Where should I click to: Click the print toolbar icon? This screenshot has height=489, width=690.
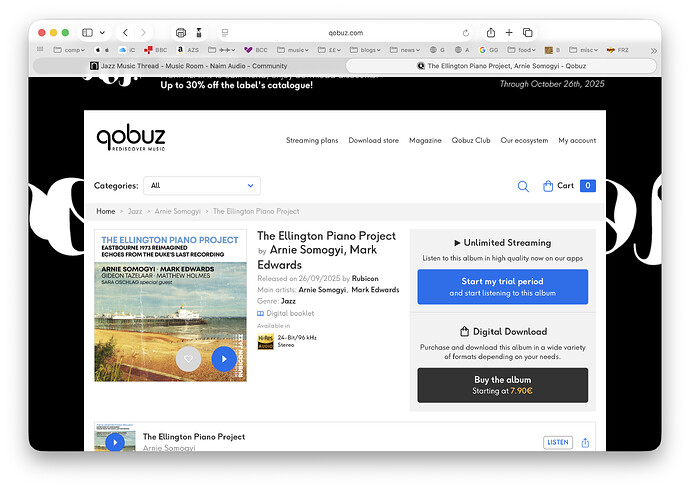(x=181, y=33)
